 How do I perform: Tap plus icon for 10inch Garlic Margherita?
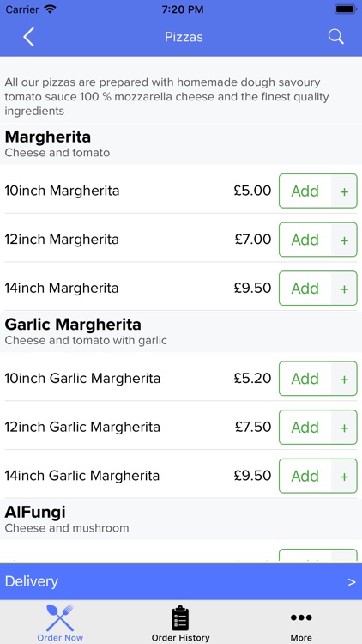click(344, 379)
